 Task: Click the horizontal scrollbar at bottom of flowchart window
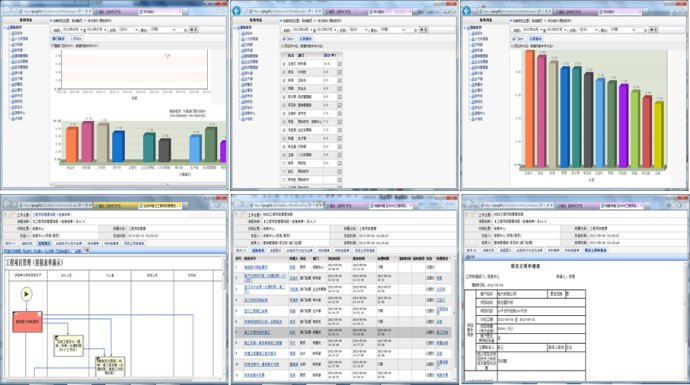(112, 379)
